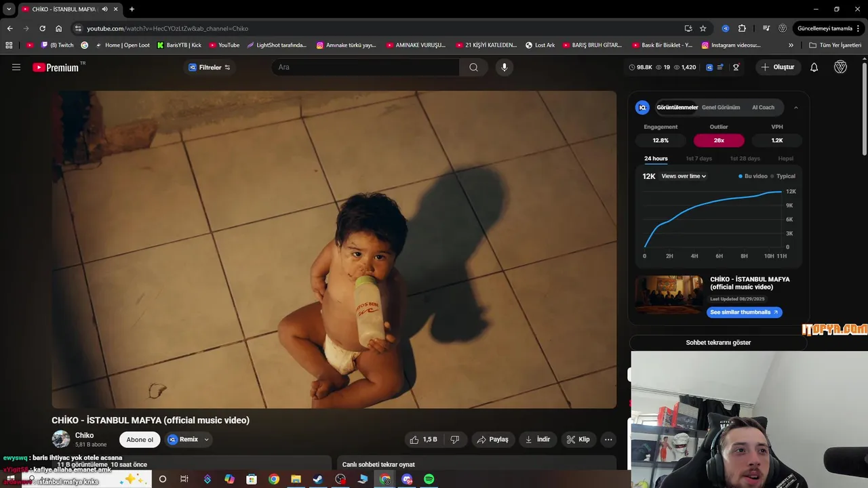The width and height of the screenshot is (868, 488).
Task: Open the Filtreler filter button
Action: click(209, 67)
